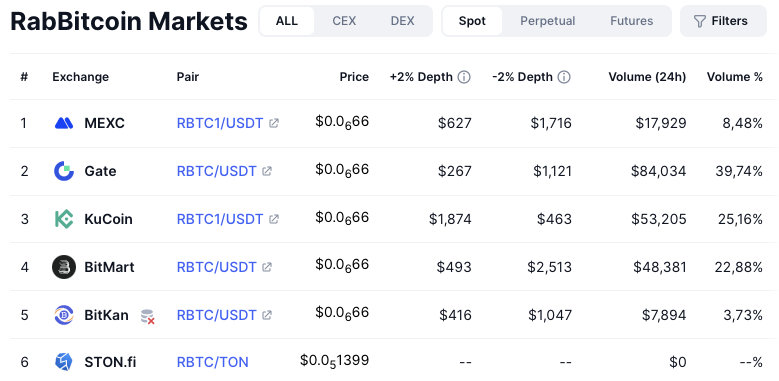
Task: Open STON.fi RBTC/TON pair link
Action: click(213, 362)
